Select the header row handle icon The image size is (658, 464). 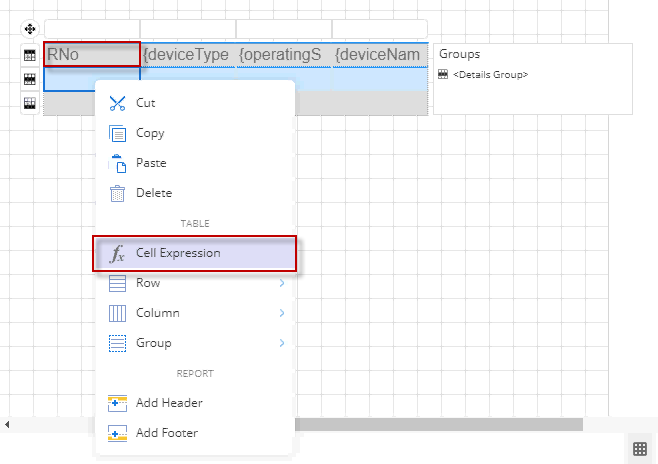(x=30, y=55)
